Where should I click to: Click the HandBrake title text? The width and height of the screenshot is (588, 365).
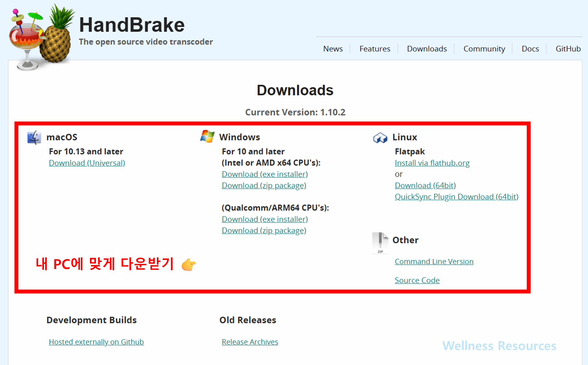pos(132,25)
